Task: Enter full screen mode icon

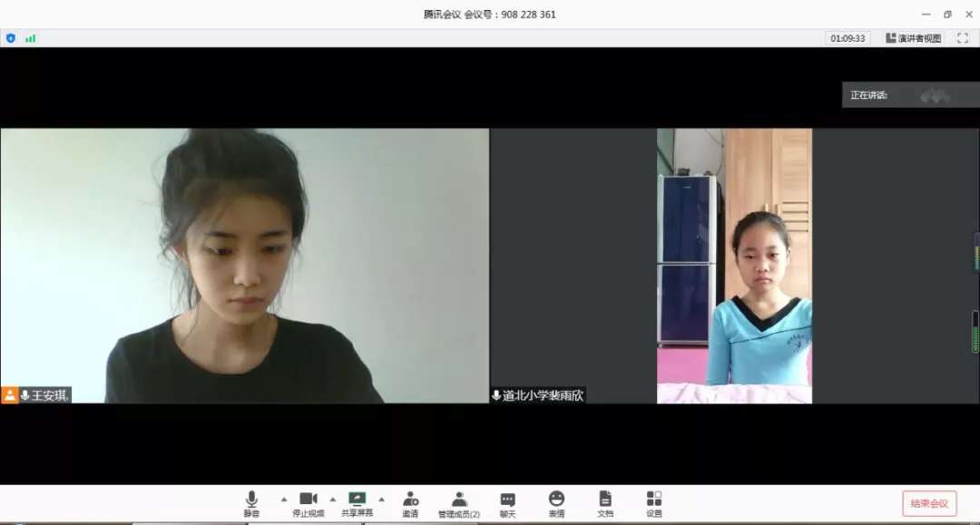Action: pyautogui.click(x=963, y=38)
